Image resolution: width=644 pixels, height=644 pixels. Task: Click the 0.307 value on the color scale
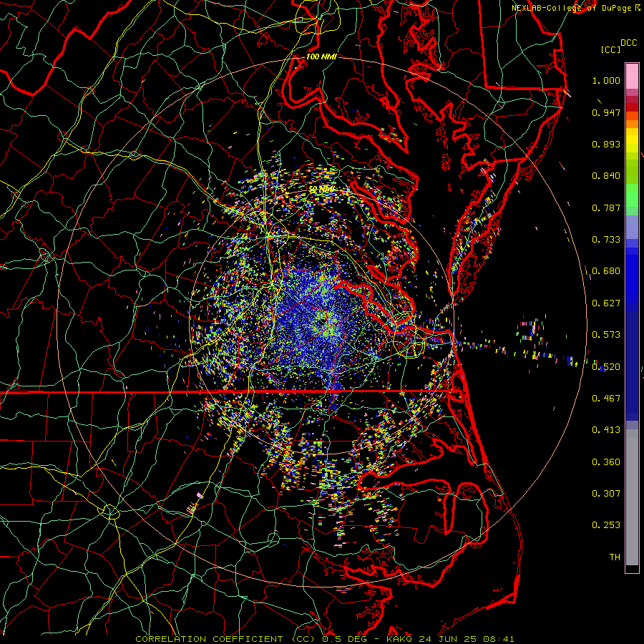(606, 494)
